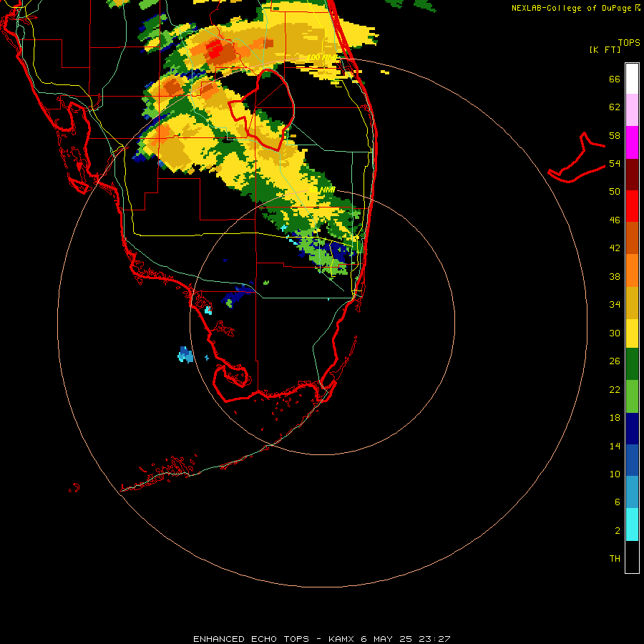This screenshot has height=644, width=644.
Task: Click legend value 14
Action: (615, 446)
